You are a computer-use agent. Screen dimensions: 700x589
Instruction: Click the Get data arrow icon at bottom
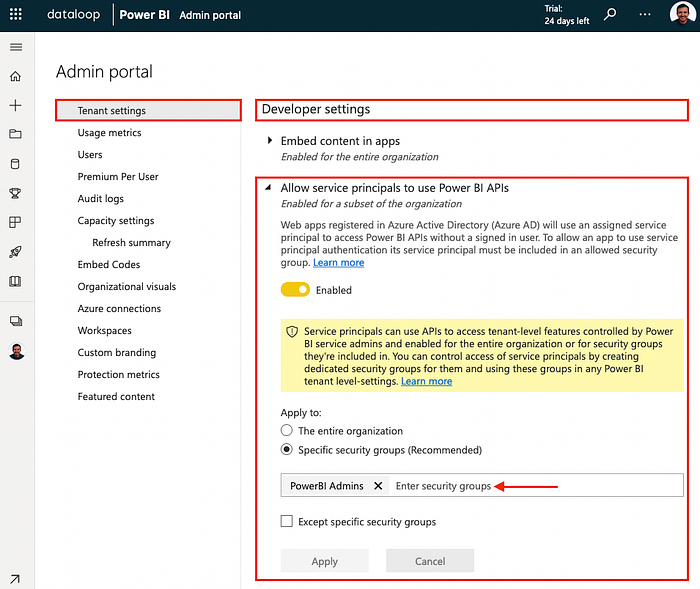tap(15, 579)
